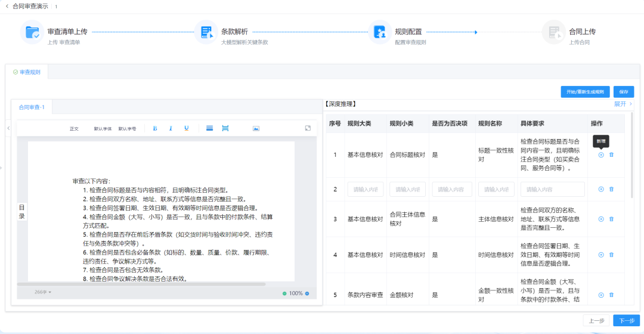Underline the selected text
The image size is (644, 334).
(x=186, y=128)
